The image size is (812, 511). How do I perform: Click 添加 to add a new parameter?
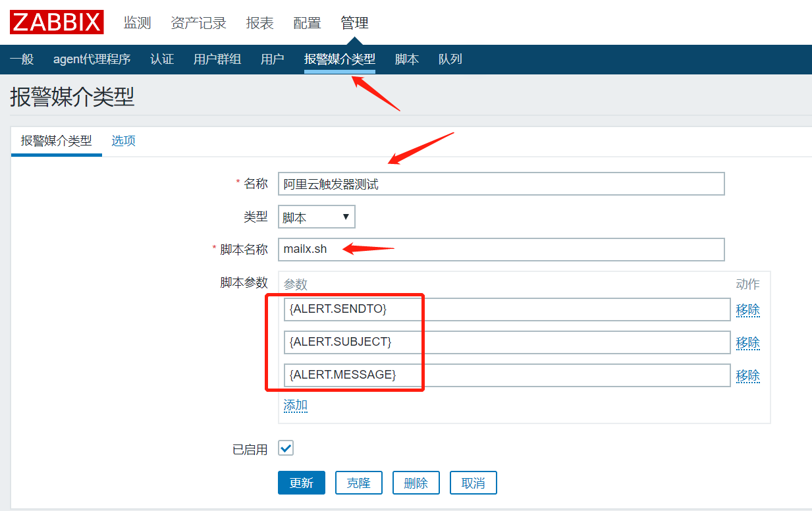point(296,406)
